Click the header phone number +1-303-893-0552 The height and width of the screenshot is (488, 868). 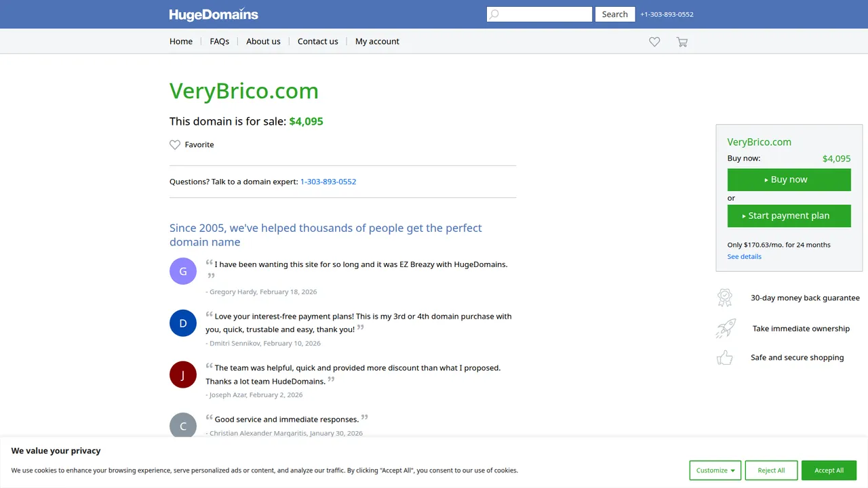667,14
